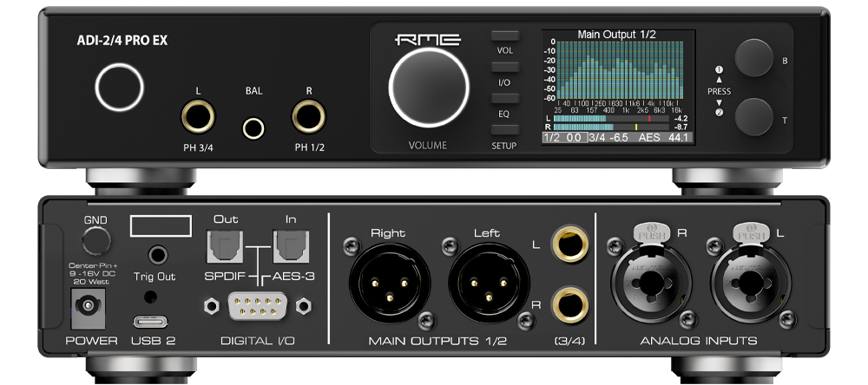
Task: Click the AES-3 label
Action: (x=293, y=276)
